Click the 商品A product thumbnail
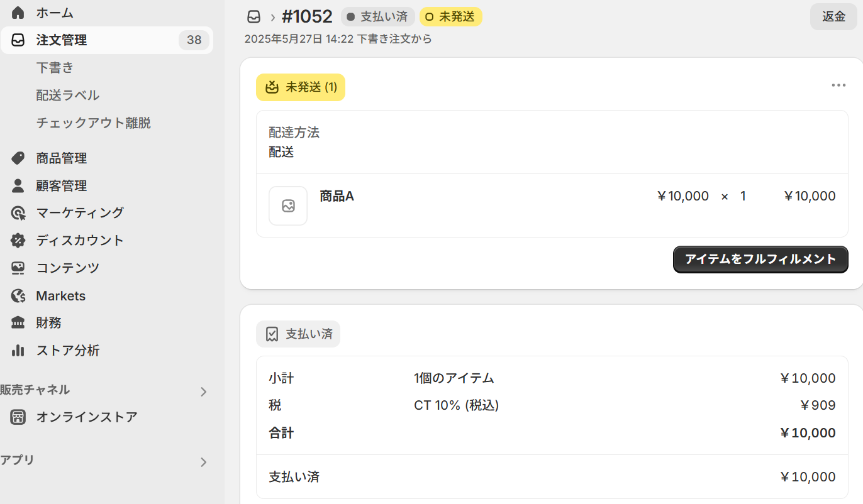The image size is (863, 504). [288, 205]
